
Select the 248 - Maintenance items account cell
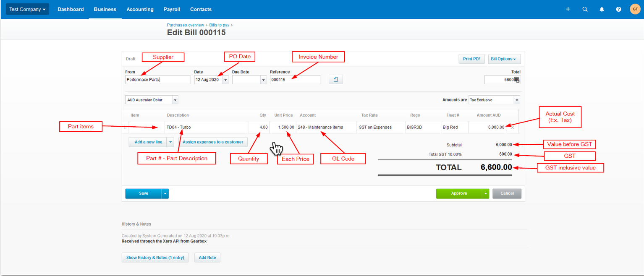click(x=326, y=128)
